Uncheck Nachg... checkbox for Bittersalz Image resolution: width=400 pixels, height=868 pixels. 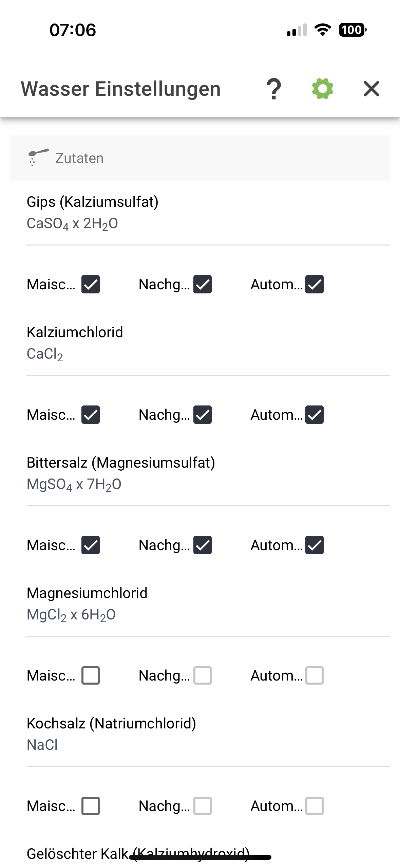[x=203, y=545]
